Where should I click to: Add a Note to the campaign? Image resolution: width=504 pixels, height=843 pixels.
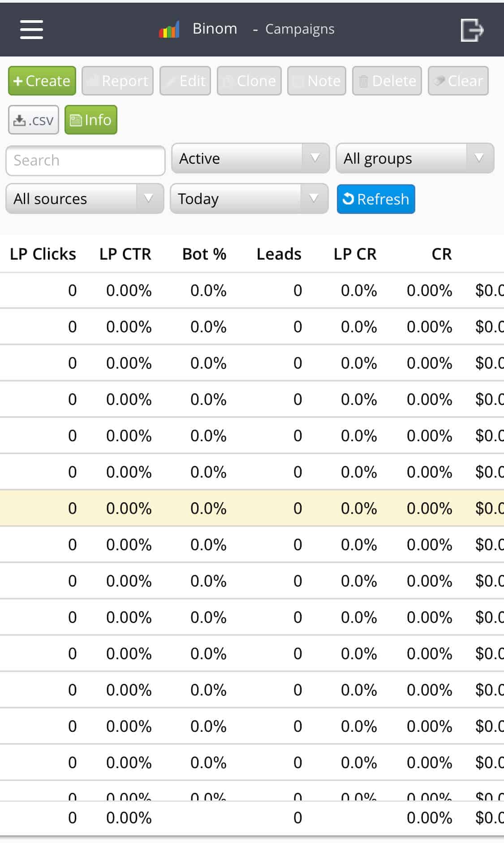click(x=316, y=81)
